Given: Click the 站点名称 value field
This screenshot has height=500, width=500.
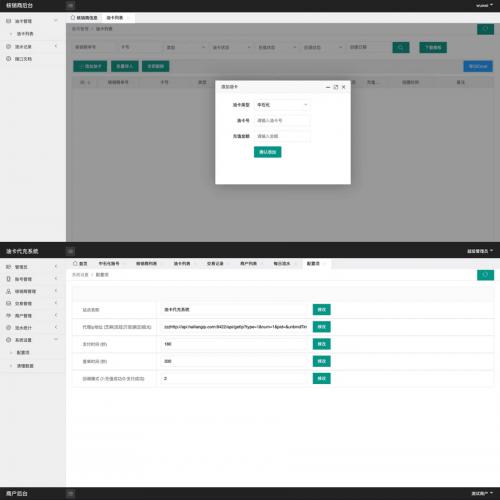Looking at the screenshot, I should pyautogui.click(x=234, y=310).
